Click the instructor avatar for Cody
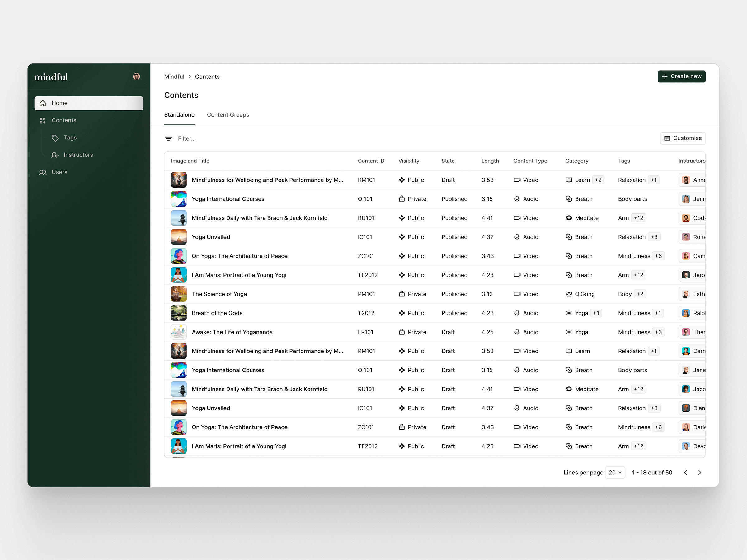 coord(686,218)
